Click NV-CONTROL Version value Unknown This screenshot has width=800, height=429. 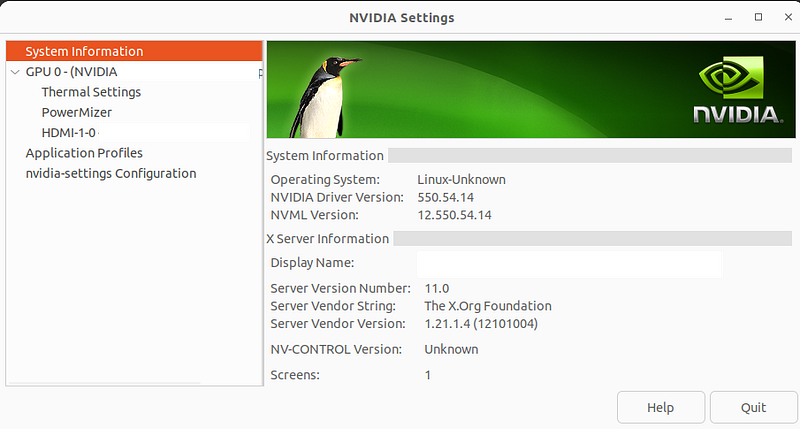click(x=452, y=349)
